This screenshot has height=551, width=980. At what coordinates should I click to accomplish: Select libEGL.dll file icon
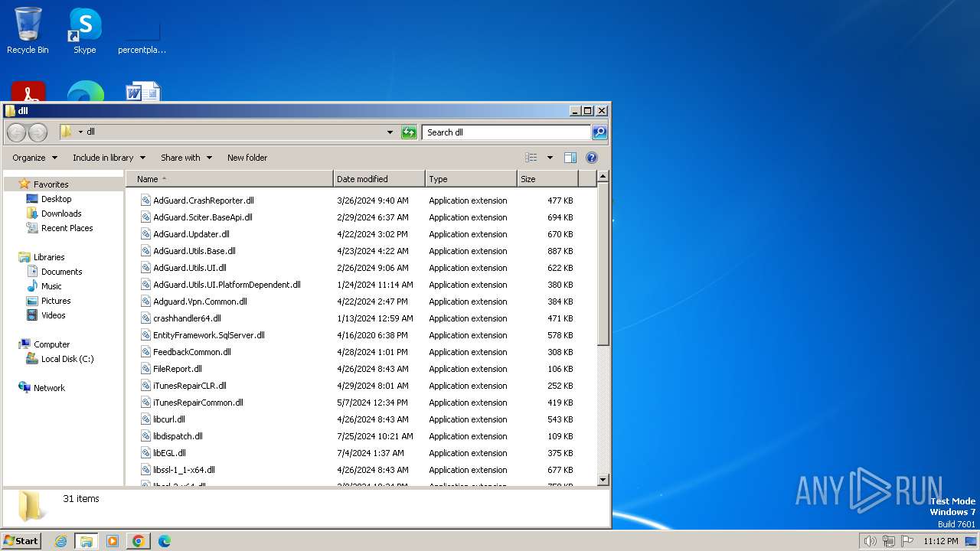tap(146, 453)
